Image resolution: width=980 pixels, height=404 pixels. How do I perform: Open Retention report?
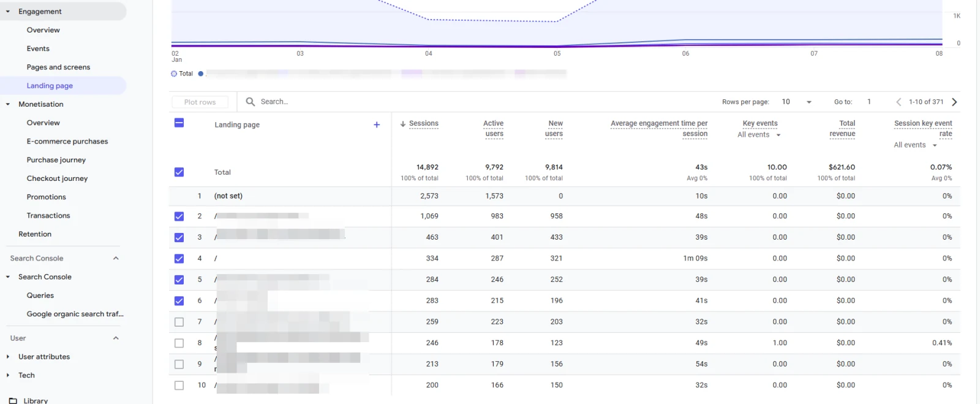[x=35, y=234]
